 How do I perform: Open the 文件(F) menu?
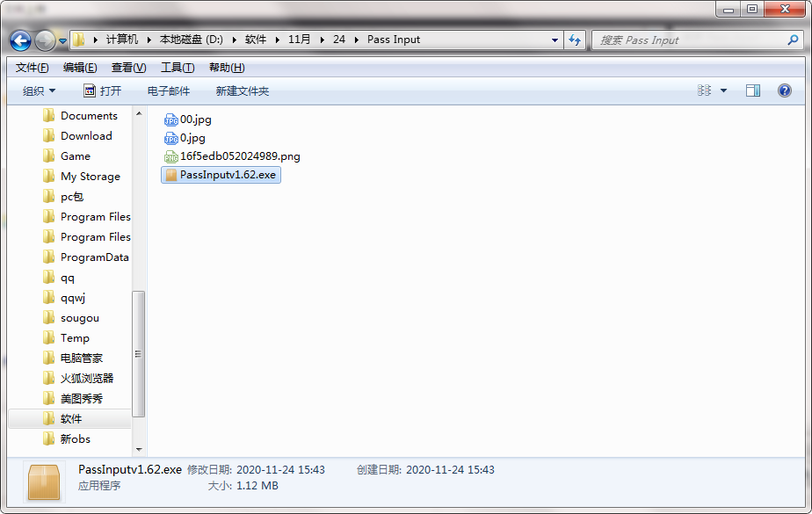[33, 68]
